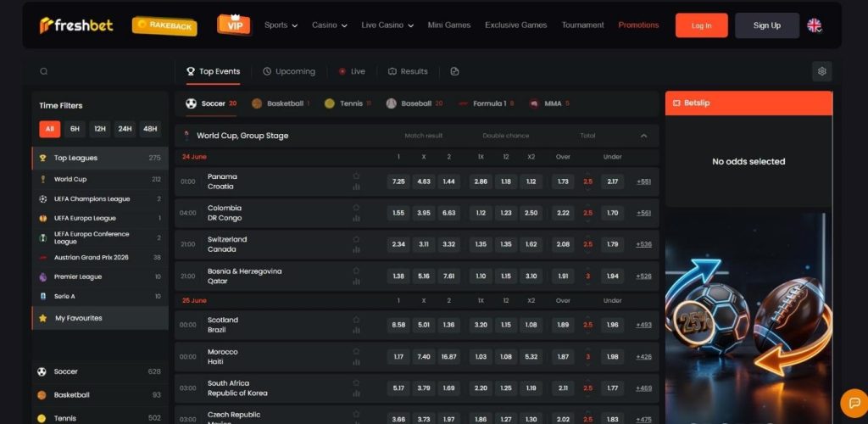Select the Soccer sport tab

(211, 103)
